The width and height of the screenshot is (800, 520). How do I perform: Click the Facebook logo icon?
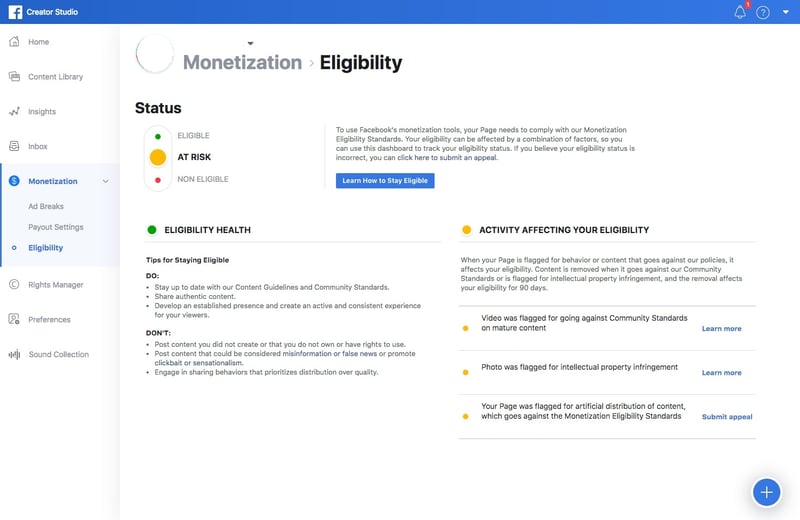click(14, 12)
